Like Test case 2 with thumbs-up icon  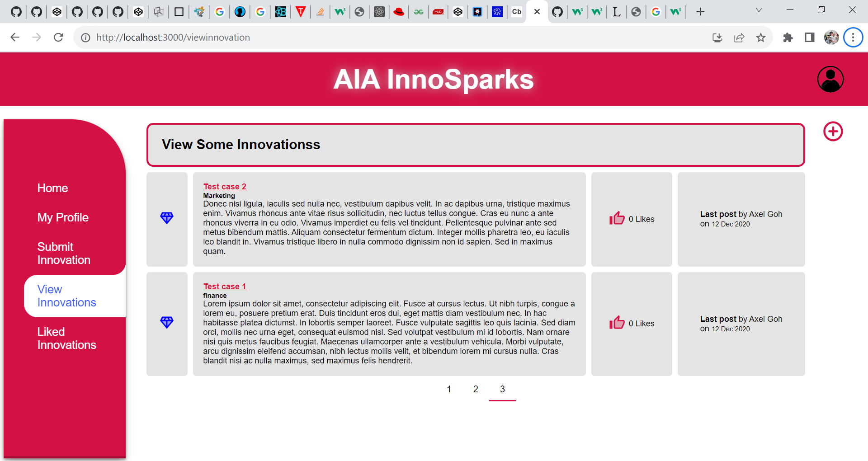click(617, 219)
